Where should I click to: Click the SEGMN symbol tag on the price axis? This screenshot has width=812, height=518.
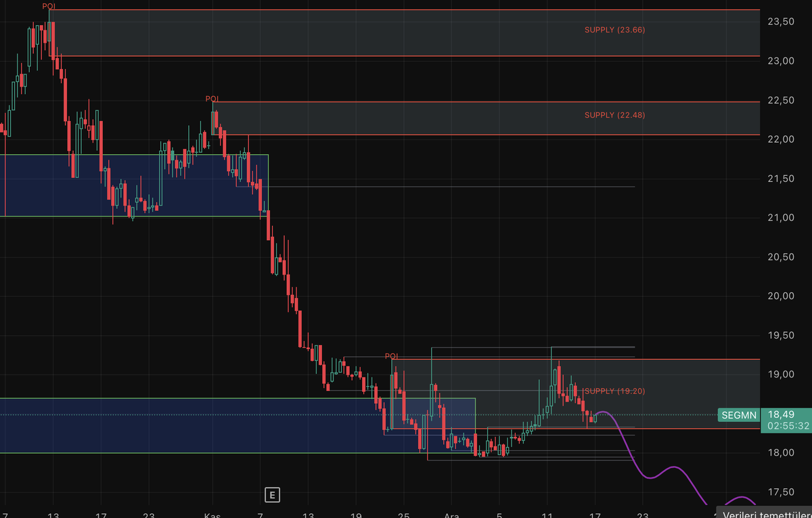coord(738,415)
